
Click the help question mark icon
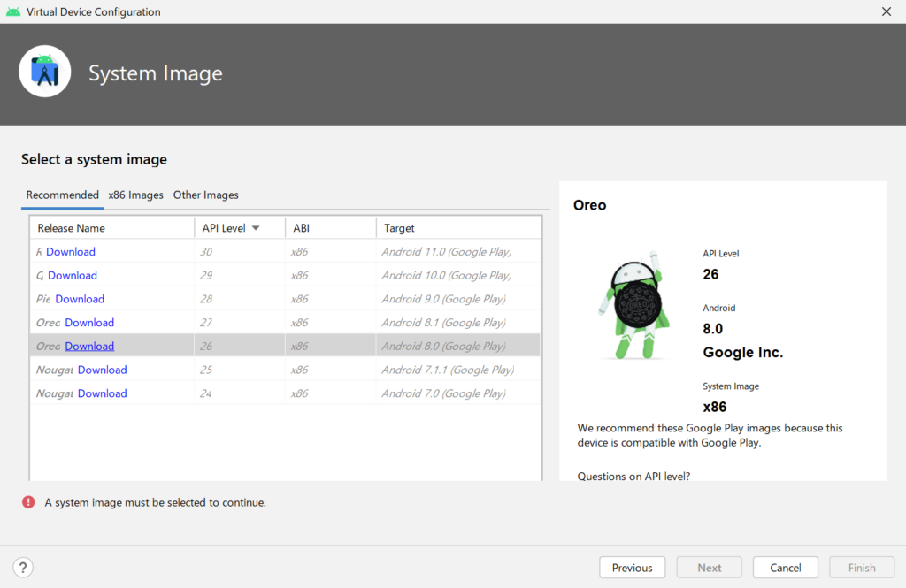click(23, 567)
